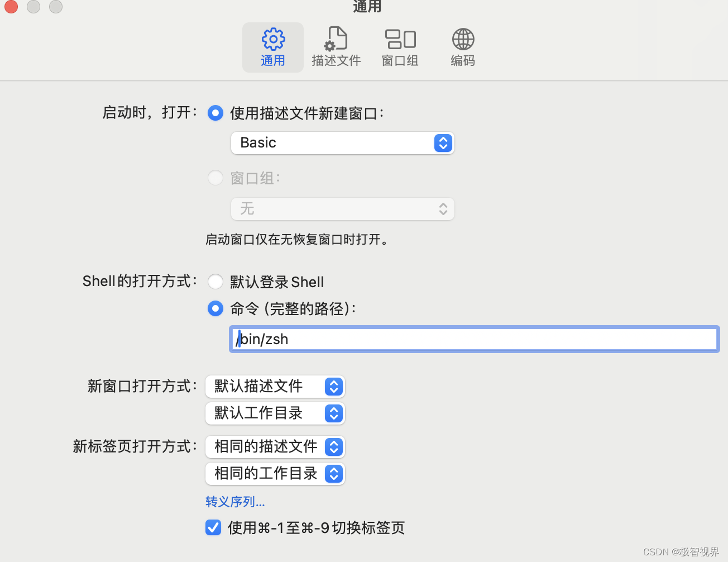Open the 通用 general settings tab
The image size is (728, 562).
[x=273, y=47]
